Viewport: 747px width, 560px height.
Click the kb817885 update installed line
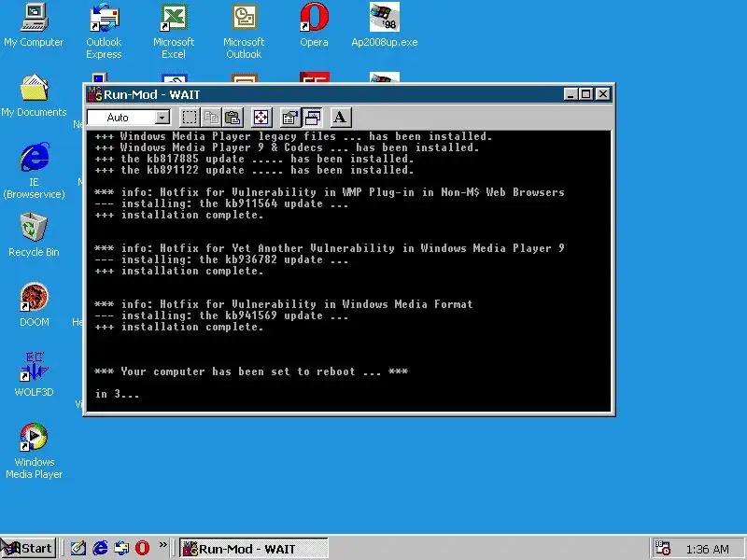(254, 159)
